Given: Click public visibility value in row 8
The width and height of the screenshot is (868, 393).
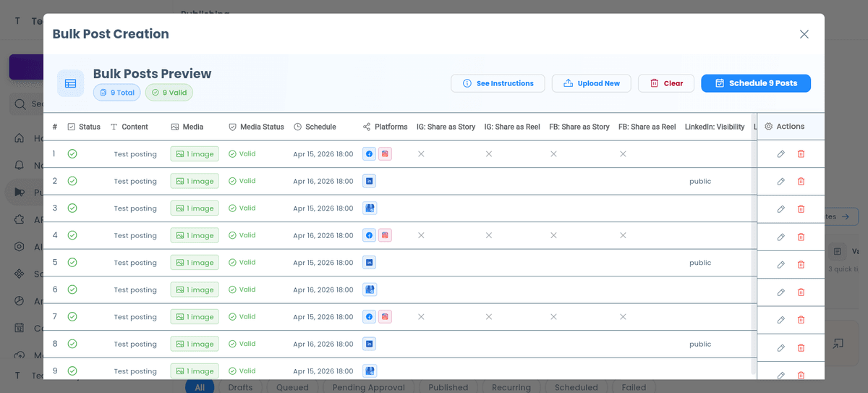Looking at the screenshot, I should pyautogui.click(x=700, y=344).
